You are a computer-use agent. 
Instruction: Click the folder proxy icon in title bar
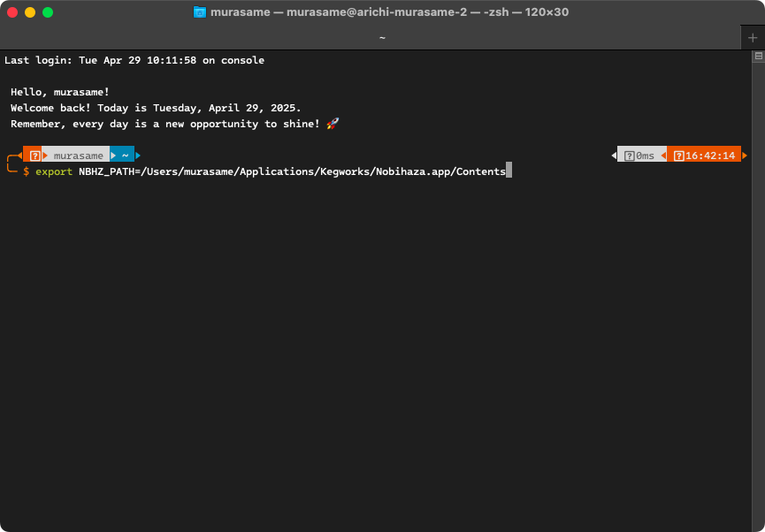[x=200, y=12]
